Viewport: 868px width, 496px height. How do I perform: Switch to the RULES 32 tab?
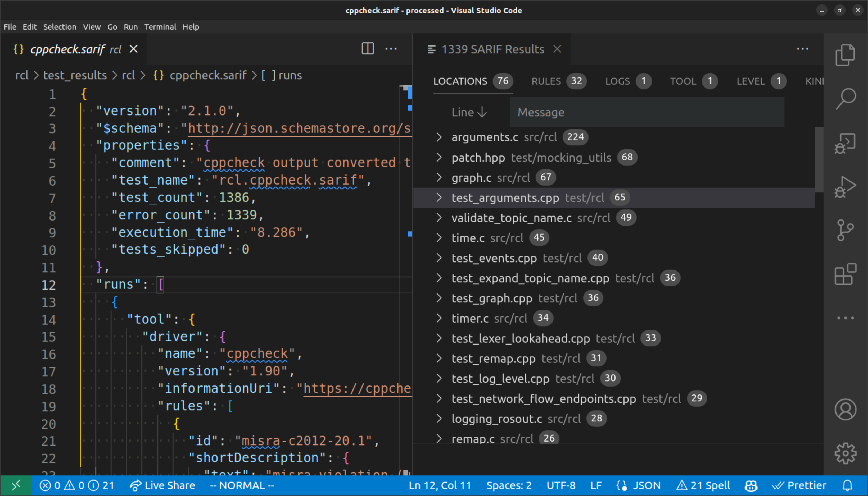tap(554, 81)
